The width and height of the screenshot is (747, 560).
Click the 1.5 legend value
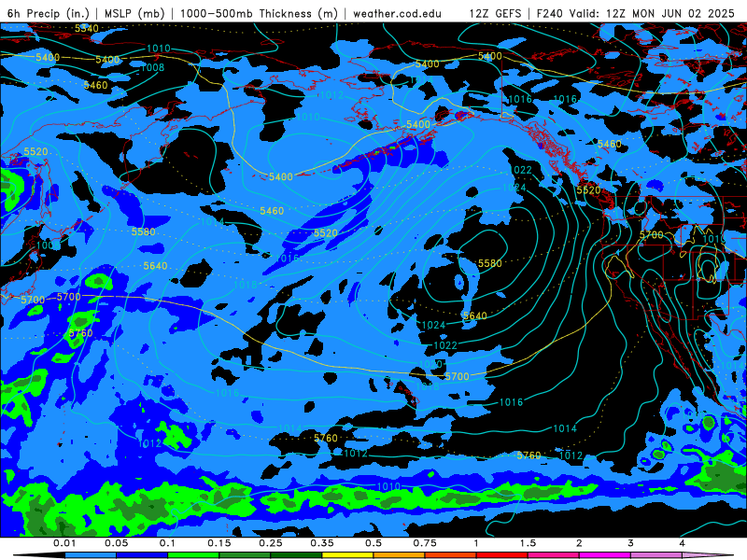(x=528, y=543)
